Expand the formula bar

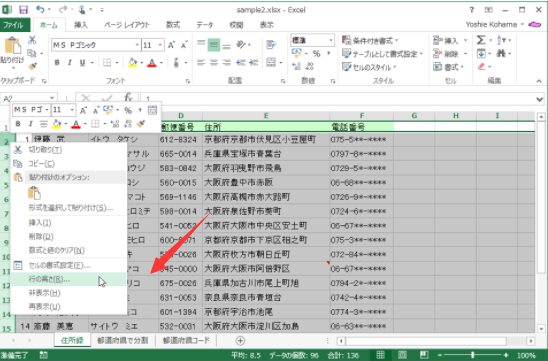539,99
